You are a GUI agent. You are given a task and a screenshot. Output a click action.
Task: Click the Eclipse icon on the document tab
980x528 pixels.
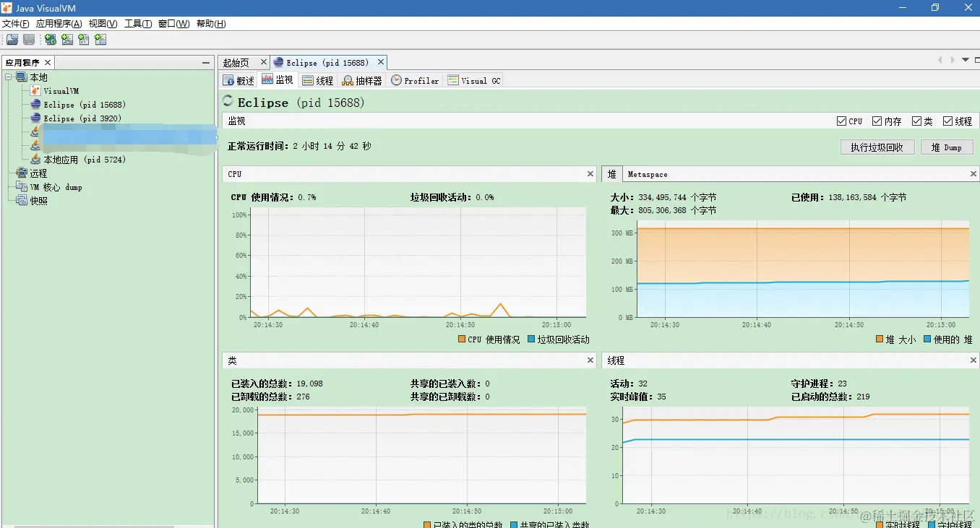(x=279, y=63)
